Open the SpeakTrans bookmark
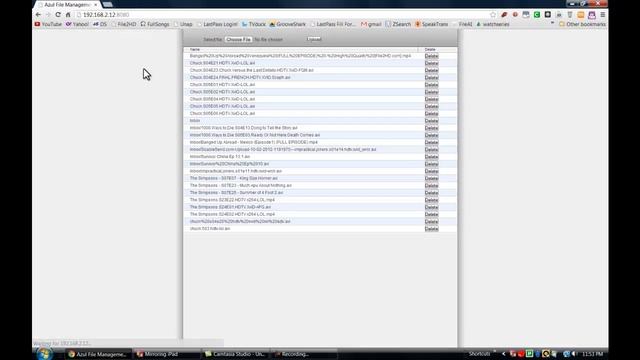640x360 pixels. point(432,24)
